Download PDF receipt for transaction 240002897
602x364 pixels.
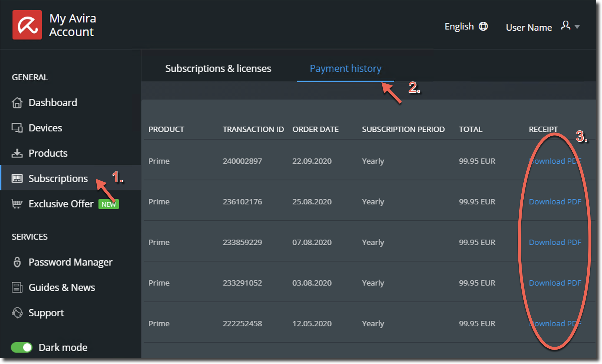pyautogui.click(x=555, y=161)
